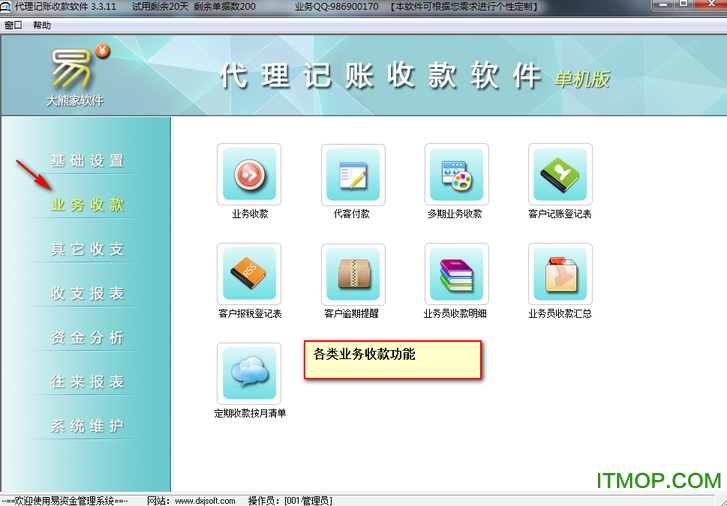The height and width of the screenshot is (506, 727).
Task: Open 资金分析 sidebar section
Action: pos(88,338)
